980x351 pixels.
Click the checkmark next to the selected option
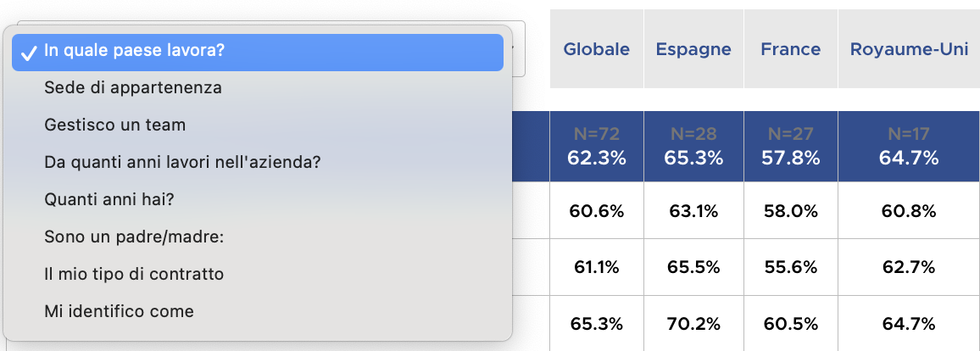[x=30, y=52]
